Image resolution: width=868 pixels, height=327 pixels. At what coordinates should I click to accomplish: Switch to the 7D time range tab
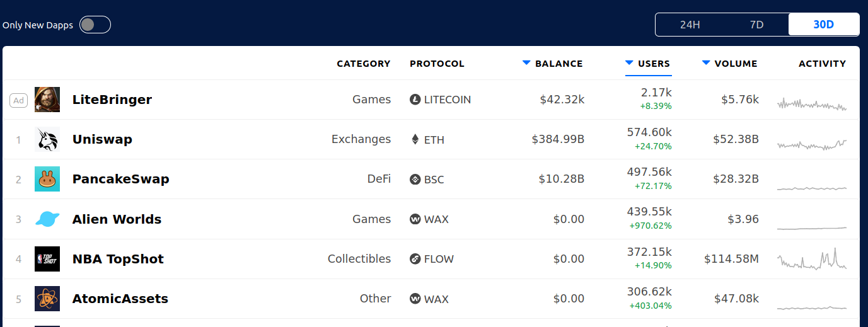(756, 25)
